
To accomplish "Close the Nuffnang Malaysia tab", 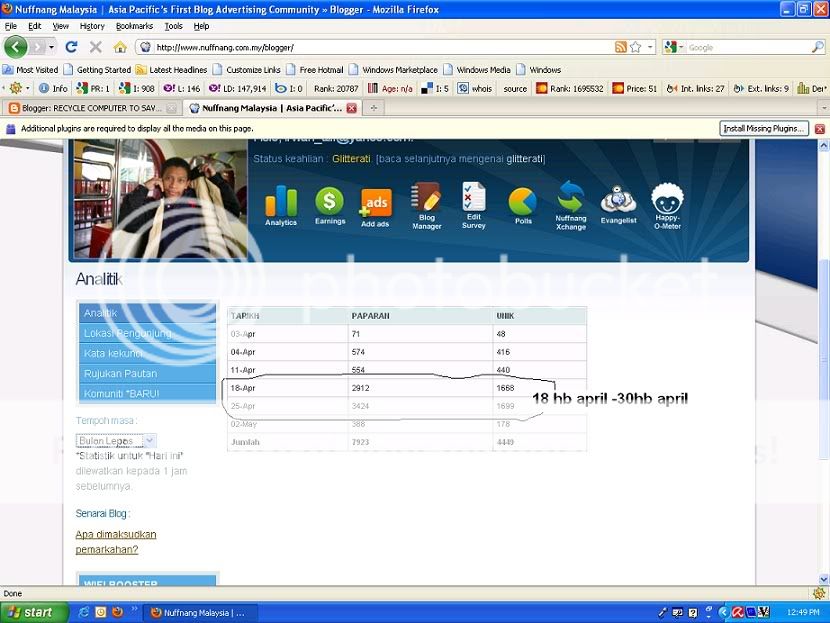I will (x=351, y=108).
